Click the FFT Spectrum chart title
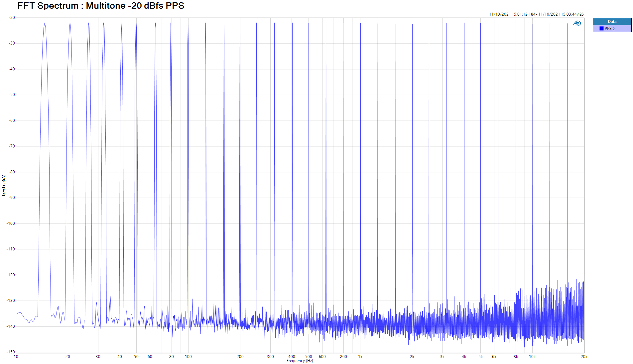 click(x=101, y=6)
